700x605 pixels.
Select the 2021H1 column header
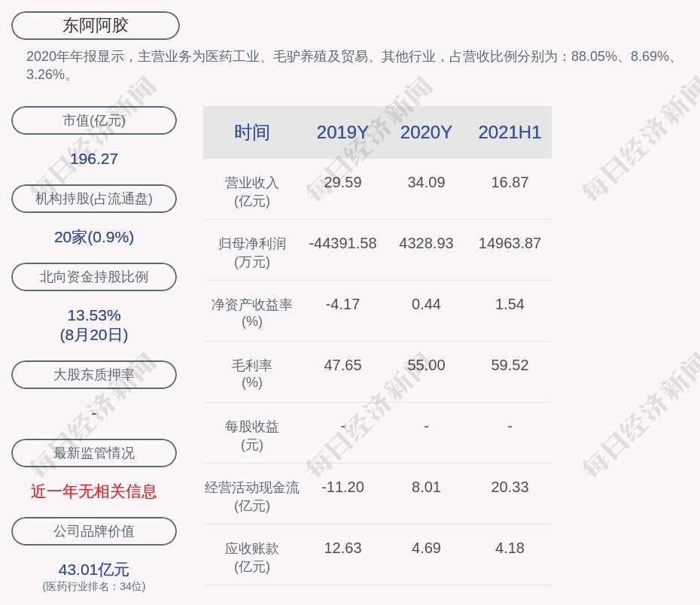[510, 132]
